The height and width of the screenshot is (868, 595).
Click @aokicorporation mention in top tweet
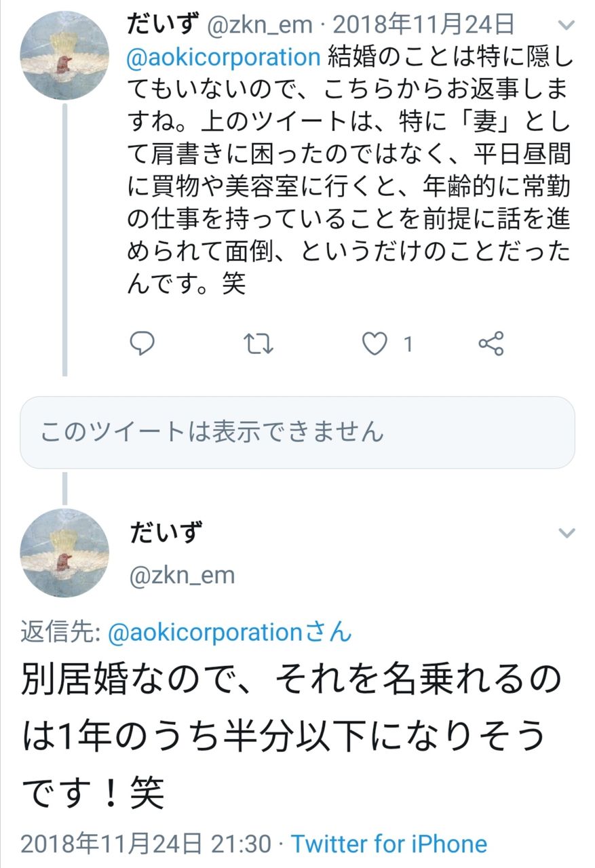(x=224, y=56)
